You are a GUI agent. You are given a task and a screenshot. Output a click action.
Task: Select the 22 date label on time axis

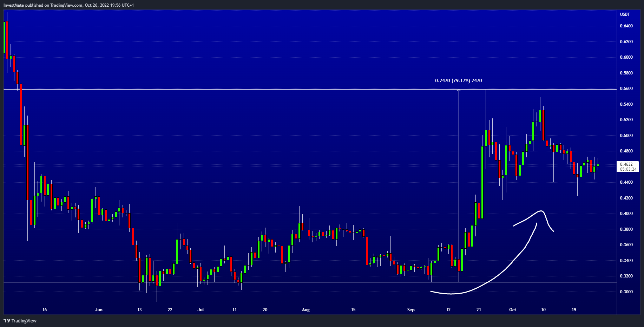coord(170,310)
